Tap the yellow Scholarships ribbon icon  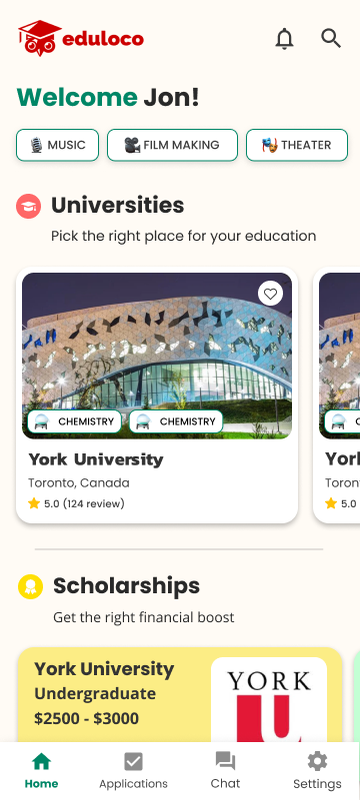tap(31, 587)
